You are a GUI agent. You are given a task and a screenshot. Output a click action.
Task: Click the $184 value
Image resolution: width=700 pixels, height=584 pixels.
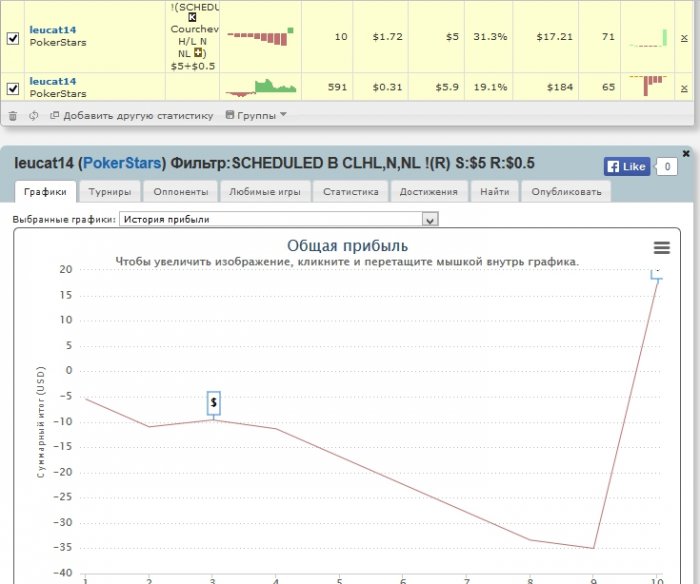coord(560,87)
